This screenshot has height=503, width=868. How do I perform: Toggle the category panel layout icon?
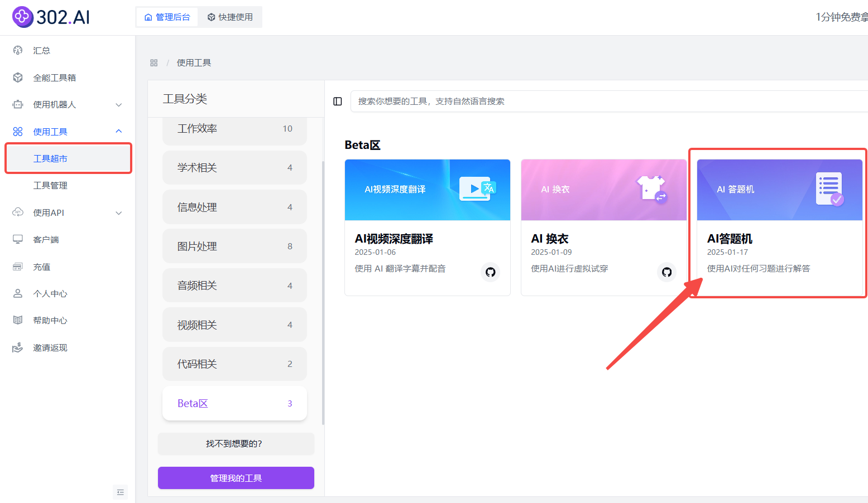point(337,101)
